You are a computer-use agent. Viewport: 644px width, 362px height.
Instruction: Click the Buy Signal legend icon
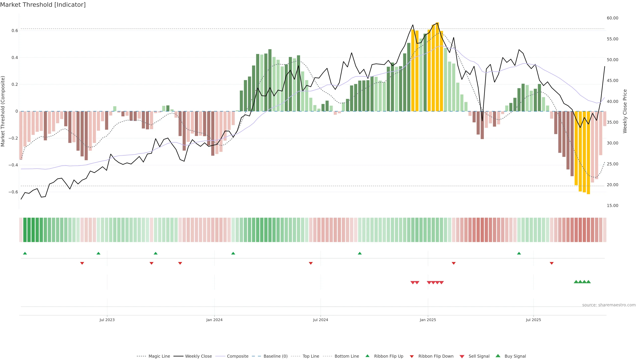(498, 356)
